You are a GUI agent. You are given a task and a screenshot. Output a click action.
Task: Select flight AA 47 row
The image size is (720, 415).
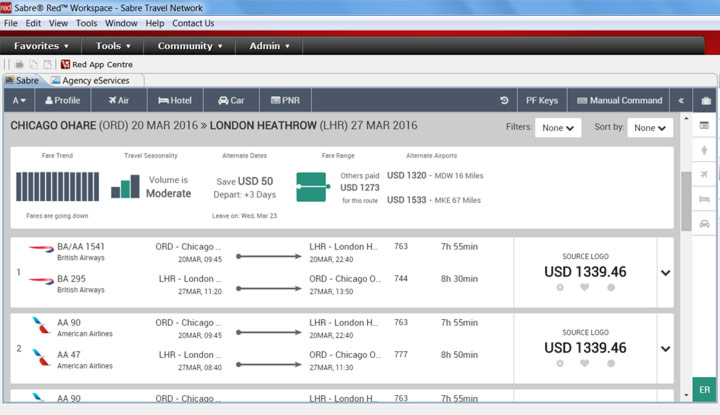point(262,361)
